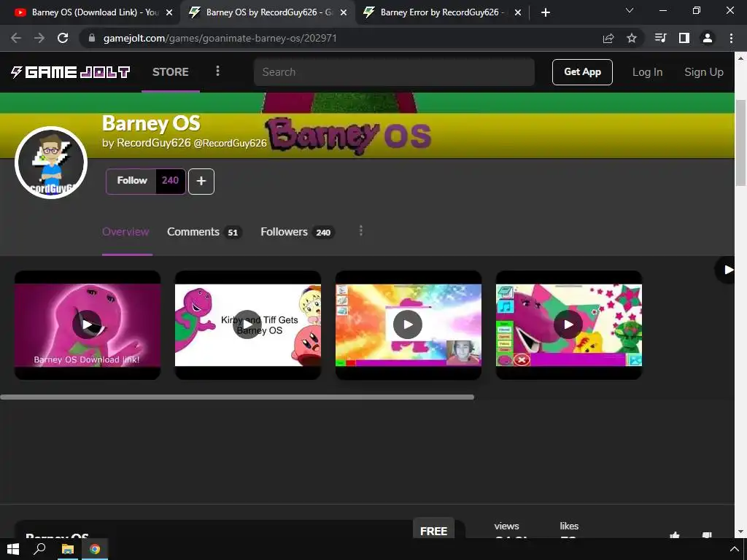Image resolution: width=747 pixels, height=560 pixels.
Task: Focus the Game Jolt Search field
Action: [x=394, y=72]
